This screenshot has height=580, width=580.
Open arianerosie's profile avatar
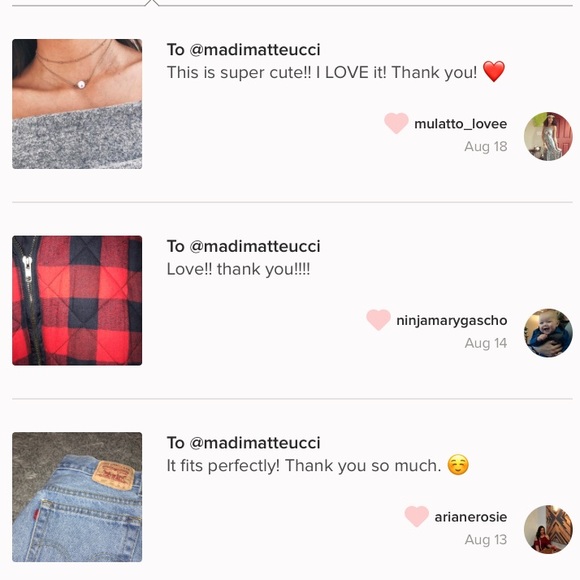click(x=548, y=529)
